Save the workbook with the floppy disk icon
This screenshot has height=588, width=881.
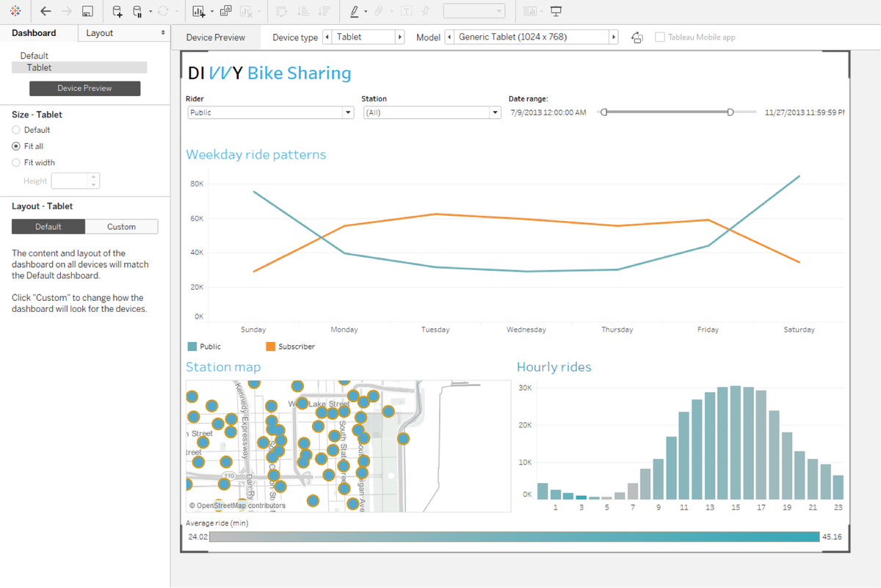[87, 11]
